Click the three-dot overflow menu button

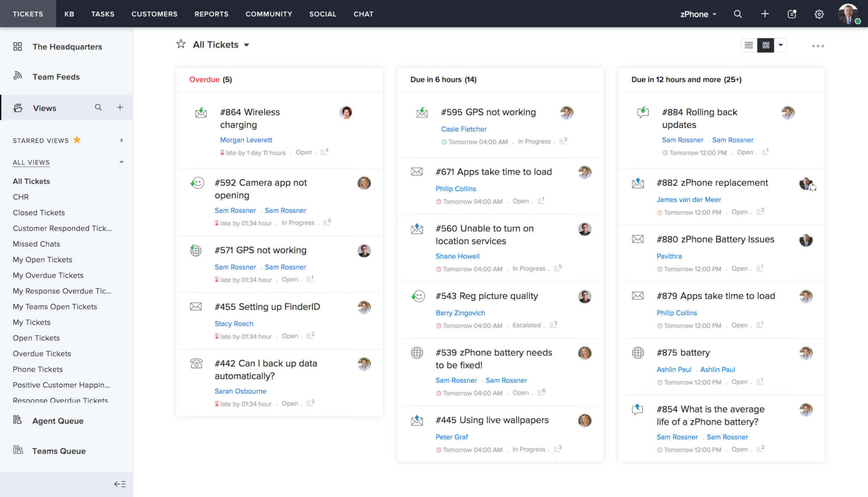coord(818,46)
